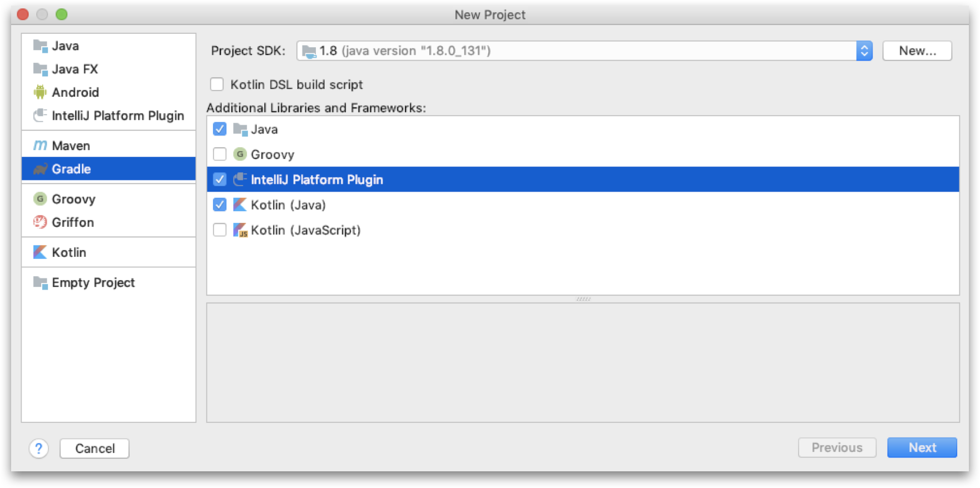
Task: Select the IntelliJ Platform Plugin framework row
Action: coord(583,180)
